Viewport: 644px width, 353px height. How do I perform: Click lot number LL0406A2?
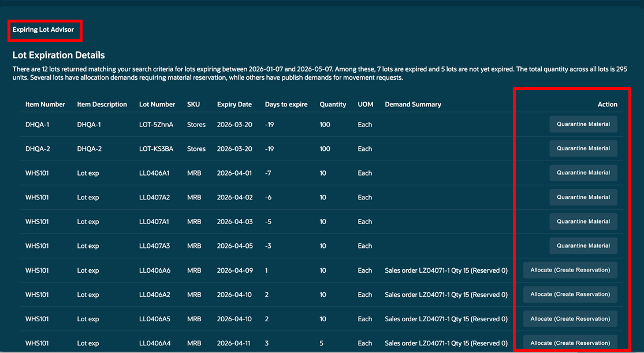[x=155, y=295]
